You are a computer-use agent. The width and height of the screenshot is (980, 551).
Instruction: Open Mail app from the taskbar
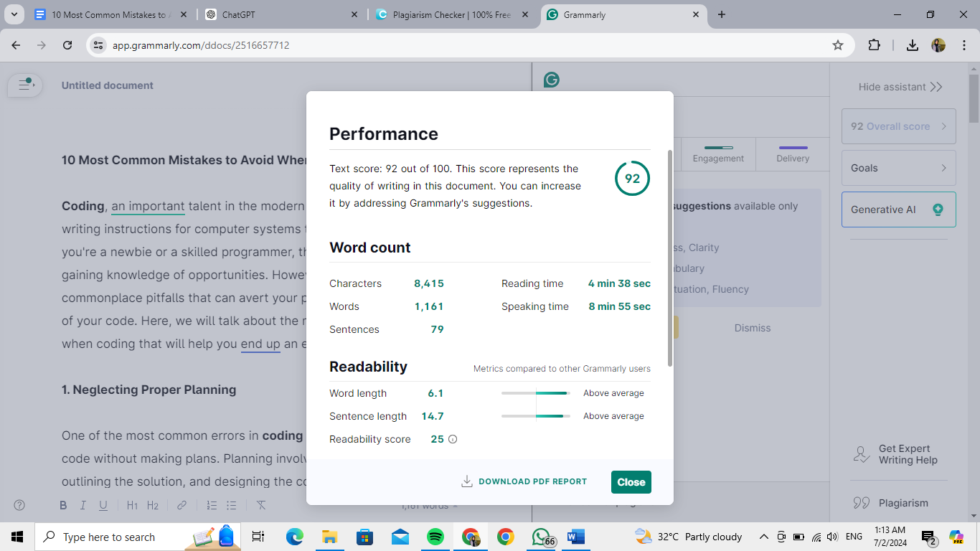400,537
